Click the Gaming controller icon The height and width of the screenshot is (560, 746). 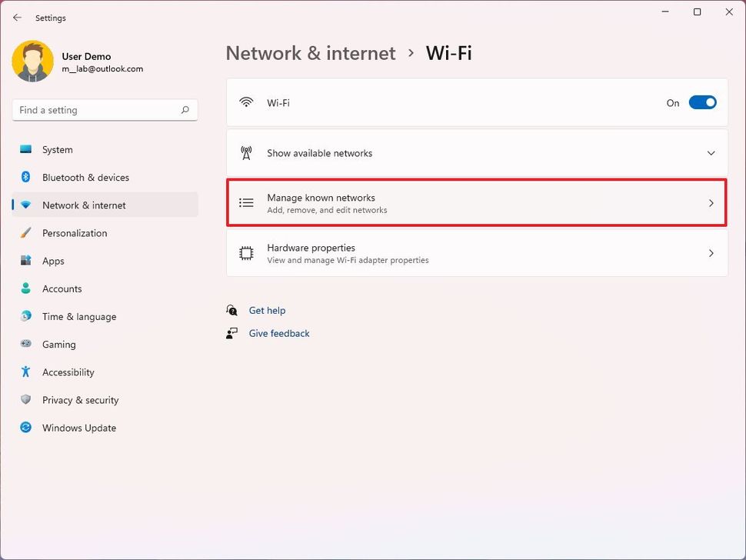point(25,344)
